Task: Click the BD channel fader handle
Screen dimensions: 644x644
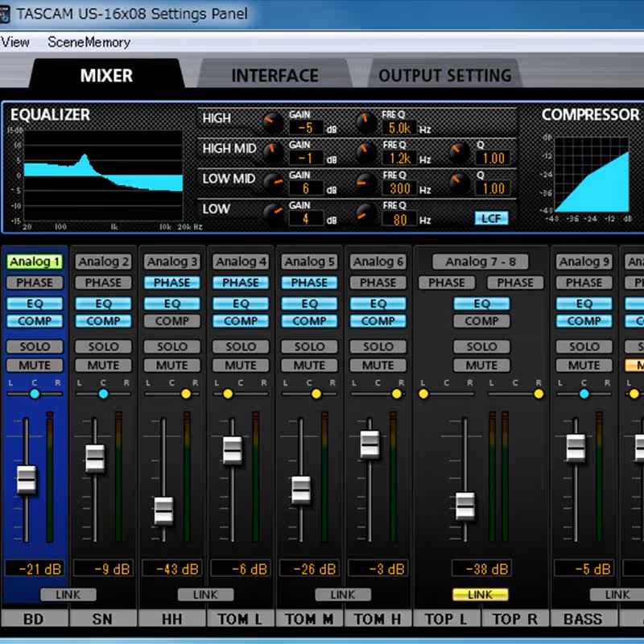Action: click(27, 479)
